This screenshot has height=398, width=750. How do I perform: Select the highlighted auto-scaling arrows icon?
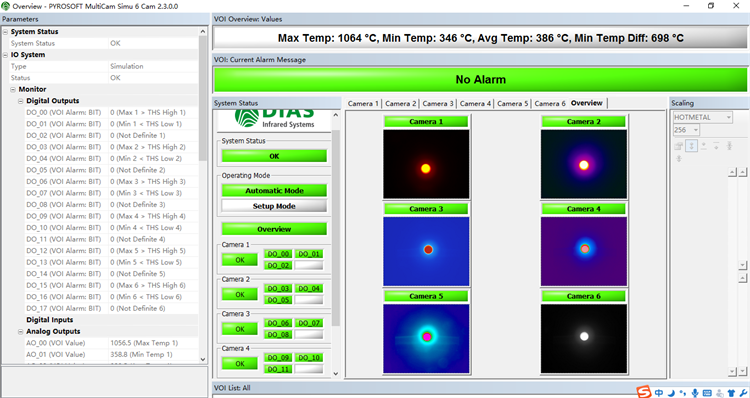[x=691, y=146]
